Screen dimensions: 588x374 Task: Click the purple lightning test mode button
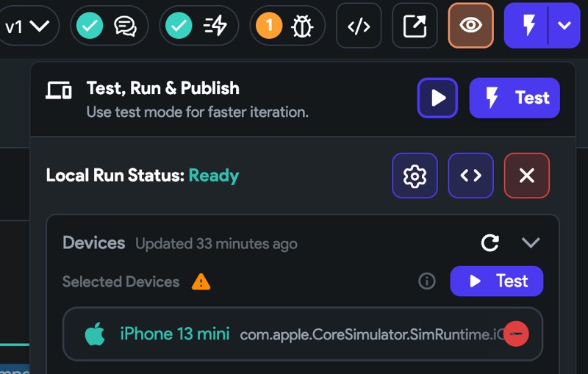coord(526,26)
